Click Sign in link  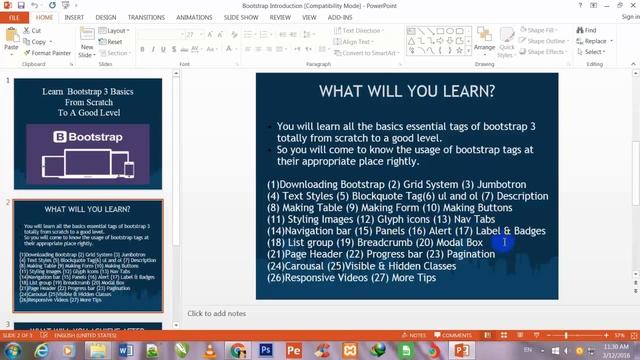pos(630,17)
